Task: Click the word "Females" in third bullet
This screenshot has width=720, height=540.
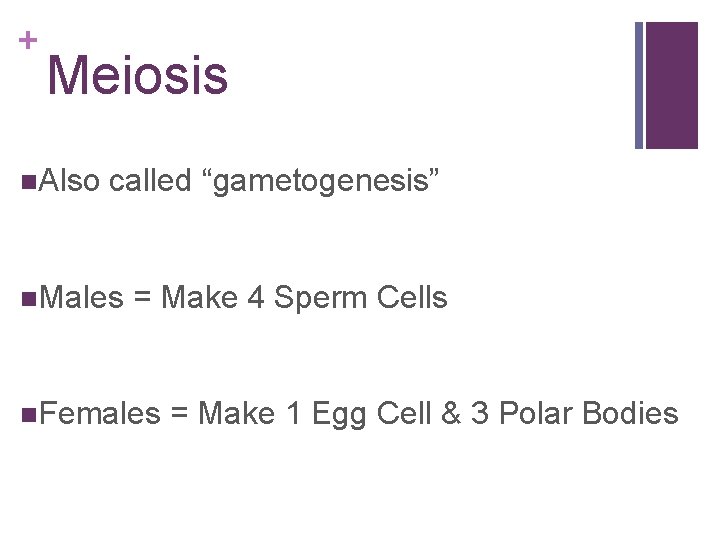Action: [x=101, y=413]
